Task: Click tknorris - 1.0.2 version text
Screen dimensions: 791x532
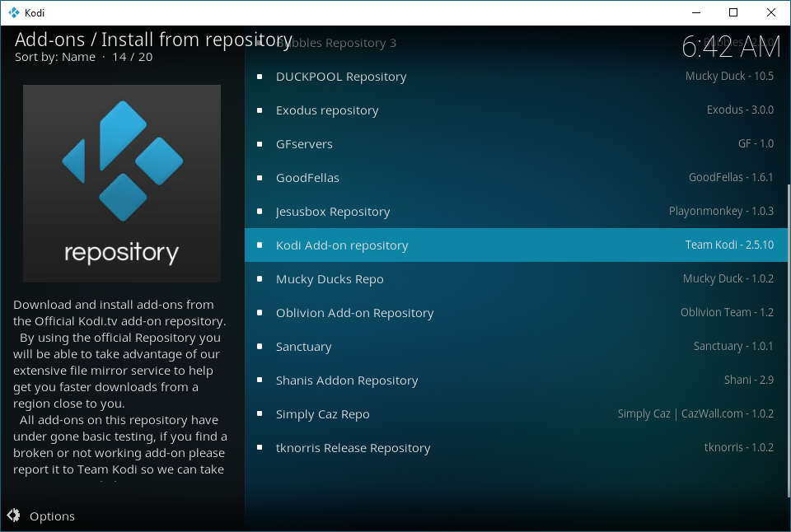Action: 739,447
